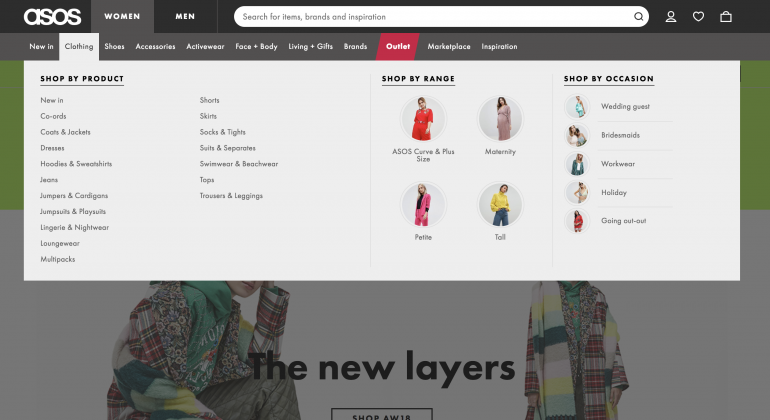
Task: Open the Face + Body menu
Action: (x=256, y=47)
